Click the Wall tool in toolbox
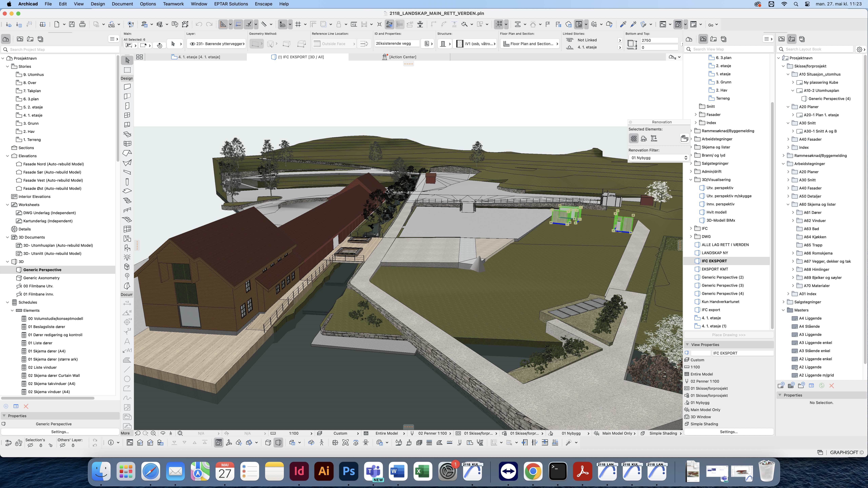868x488 pixels. click(127, 87)
